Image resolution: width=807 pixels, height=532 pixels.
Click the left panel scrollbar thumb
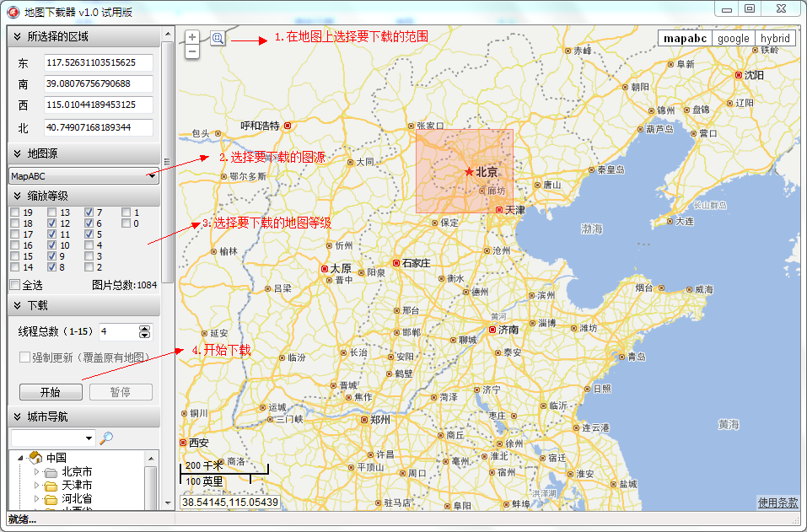[167, 162]
